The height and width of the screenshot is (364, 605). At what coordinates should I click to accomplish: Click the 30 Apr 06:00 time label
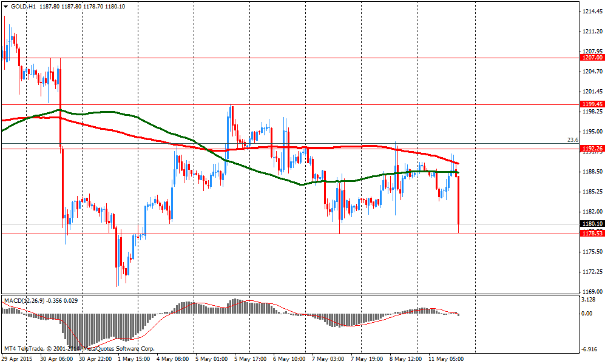click(x=56, y=359)
